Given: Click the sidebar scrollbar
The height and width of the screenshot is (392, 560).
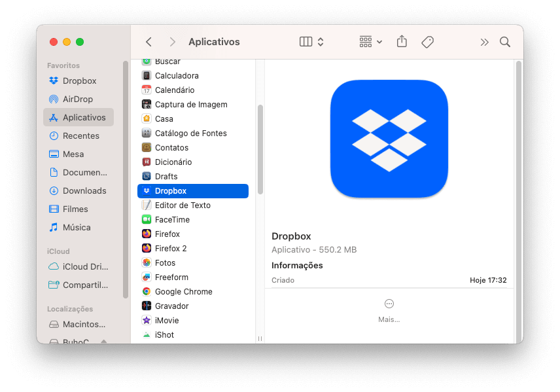Looking at the screenshot, I should (126, 179).
